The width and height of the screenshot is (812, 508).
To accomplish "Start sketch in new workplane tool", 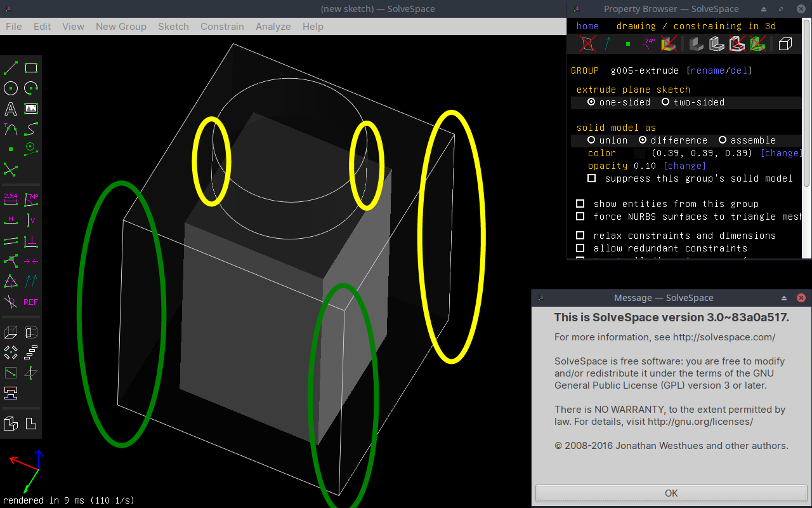I will (11, 373).
